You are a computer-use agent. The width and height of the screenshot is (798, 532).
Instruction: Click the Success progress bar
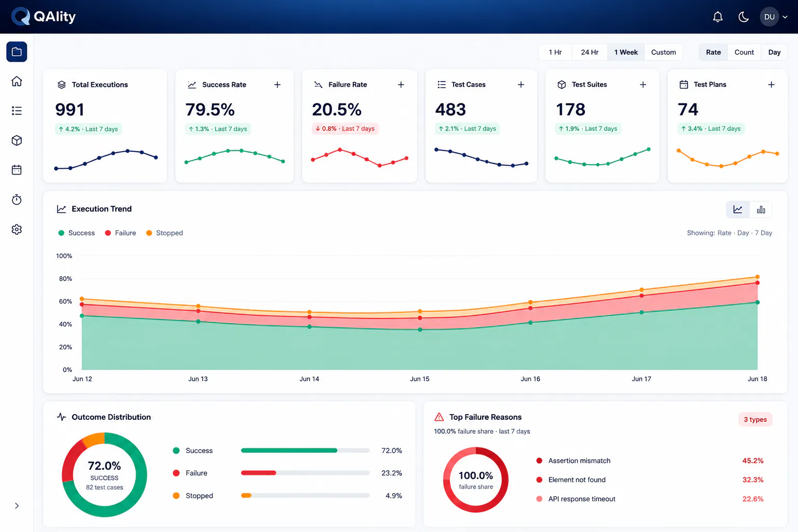click(305, 450)
